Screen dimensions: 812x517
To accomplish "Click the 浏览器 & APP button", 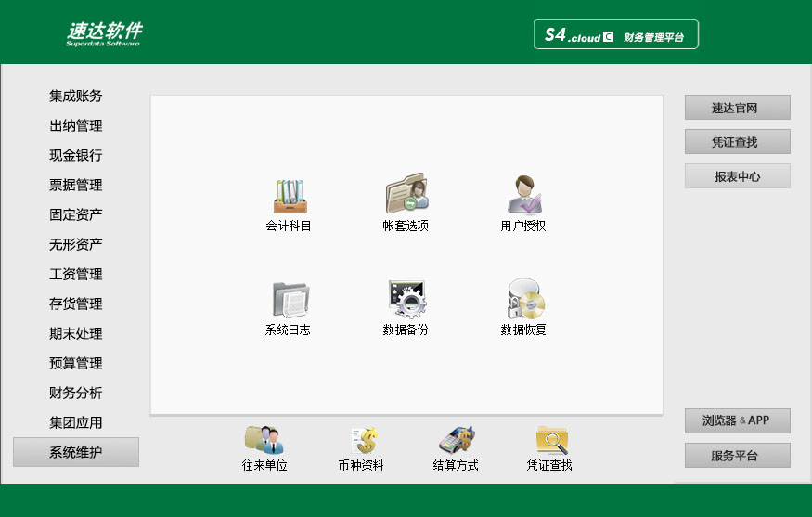I will [x=738, y=420].
